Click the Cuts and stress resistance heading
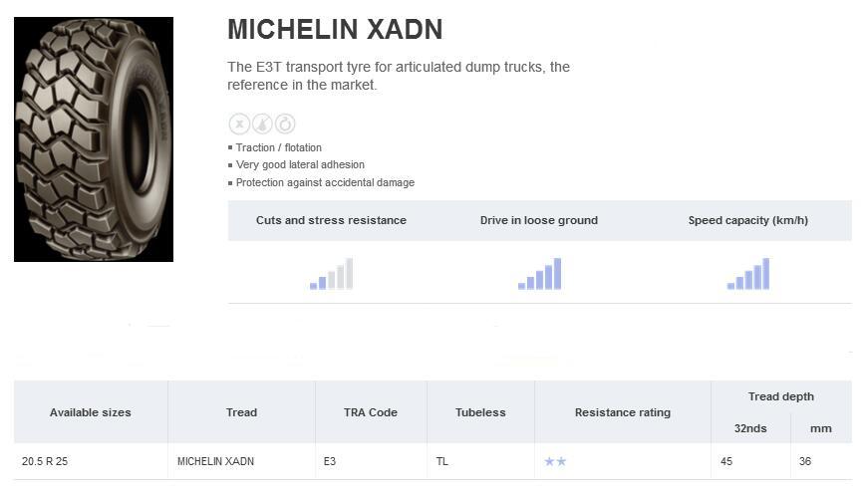The image size is (867, 504). pyautogui.click(x=331, y=220)
